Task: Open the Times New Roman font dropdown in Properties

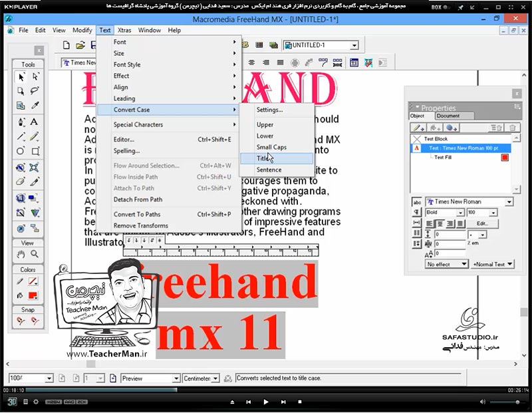Action: point(509,202)
